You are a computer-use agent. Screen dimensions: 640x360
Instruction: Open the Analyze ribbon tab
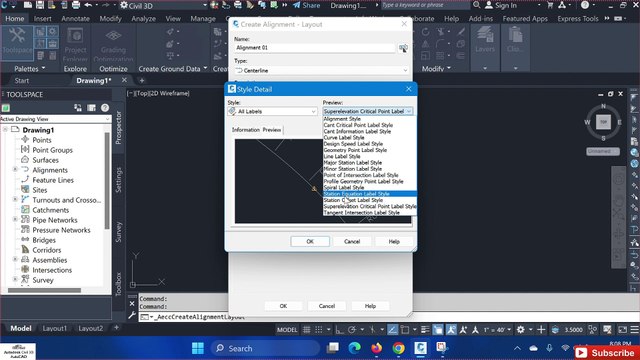click(143, 18)
